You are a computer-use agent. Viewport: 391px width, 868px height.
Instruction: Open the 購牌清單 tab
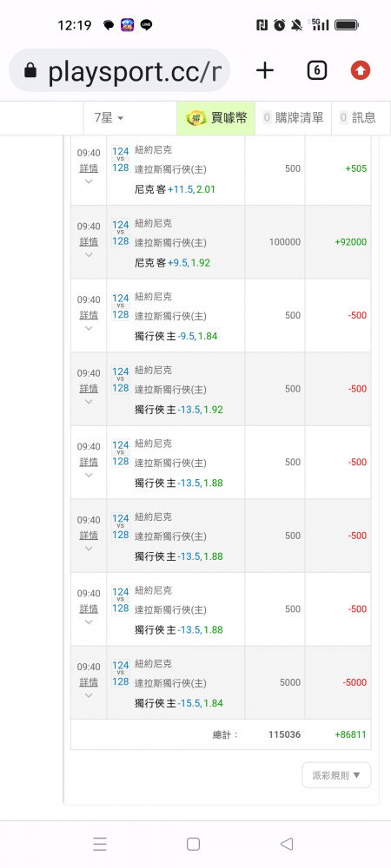(293, 117)
